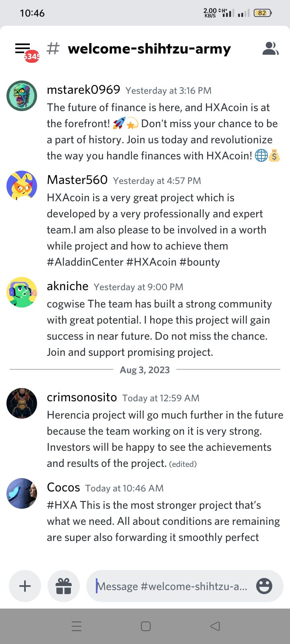Open the hamburger channel list menu
Viewport: 290px width, 644px height.
(23, 48)
